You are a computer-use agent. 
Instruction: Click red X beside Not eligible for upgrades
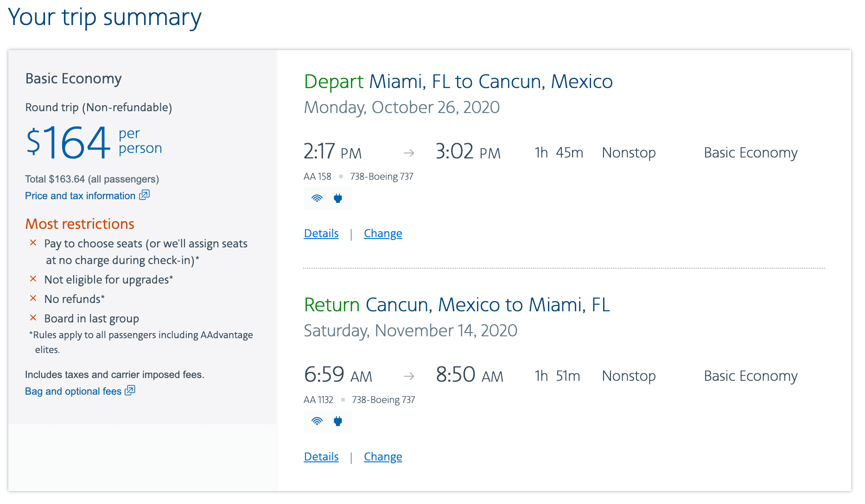33,279
